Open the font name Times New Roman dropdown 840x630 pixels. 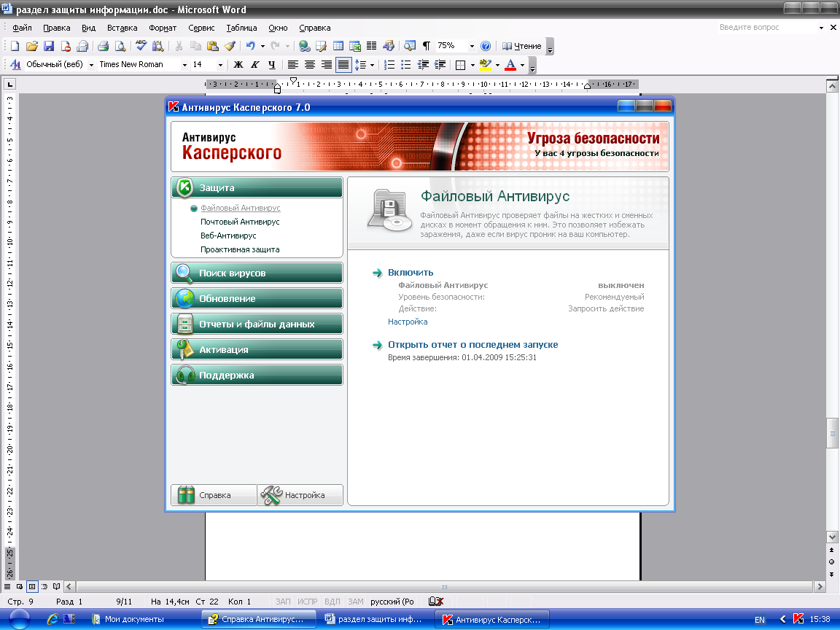[184, 65]
